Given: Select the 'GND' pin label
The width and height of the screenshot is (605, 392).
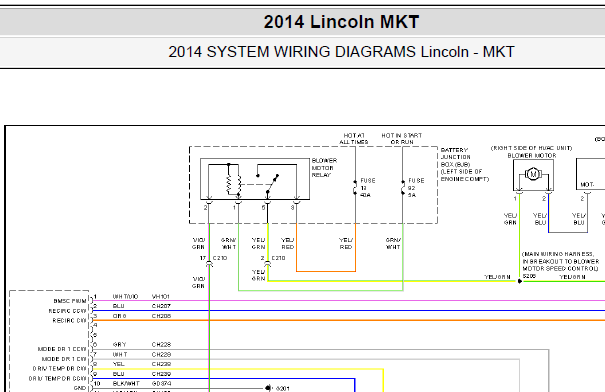Looking at the screenshot, I should point(80,388).
